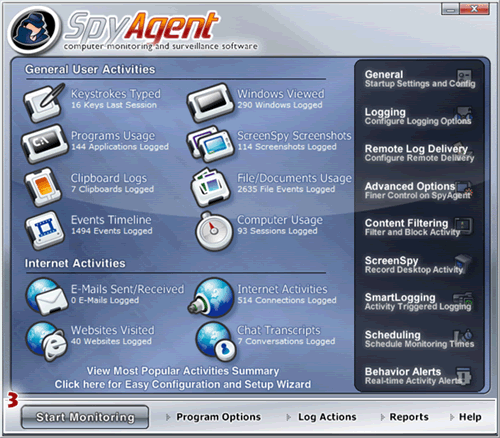Open Content Filtering settings in sidebar

click(x=419, y=227)
